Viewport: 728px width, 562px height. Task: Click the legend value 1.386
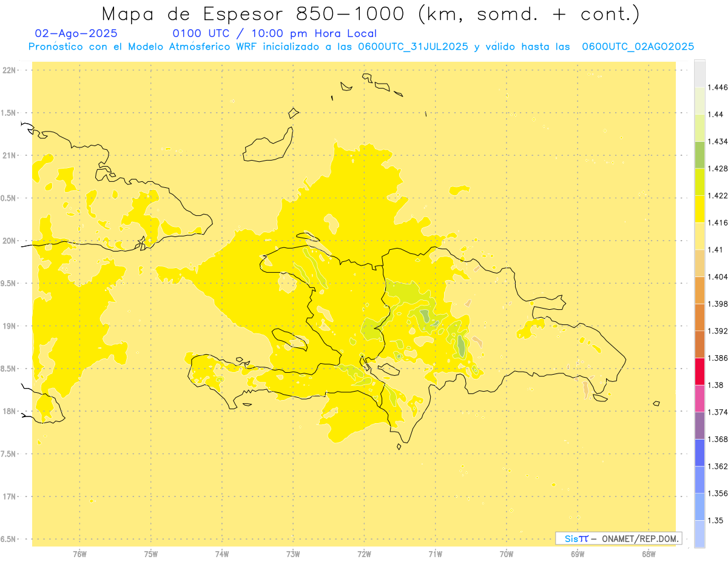[x=718, y=358]
